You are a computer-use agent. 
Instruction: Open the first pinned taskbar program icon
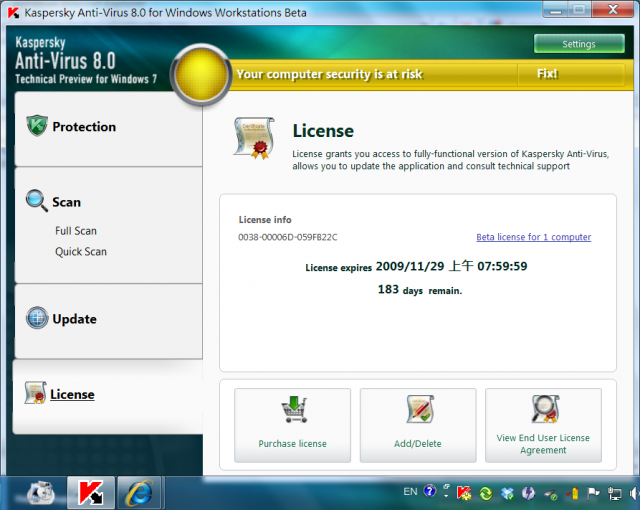point(40,493)
